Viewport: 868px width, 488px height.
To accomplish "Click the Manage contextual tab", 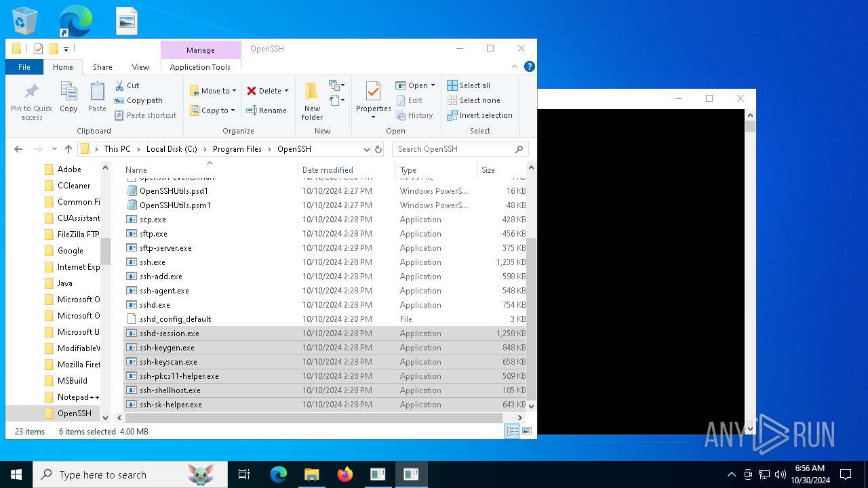I will (x=201, y=49).
